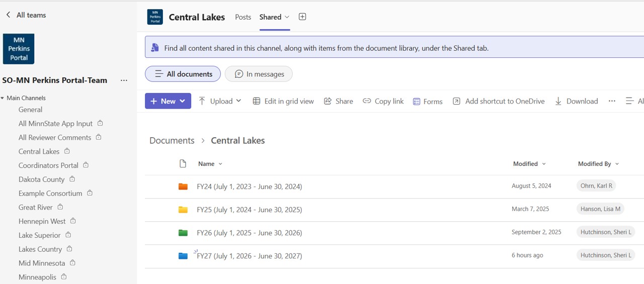
Task: Click channel header MN Perkins Portal logo
Action: pos(155,17)
